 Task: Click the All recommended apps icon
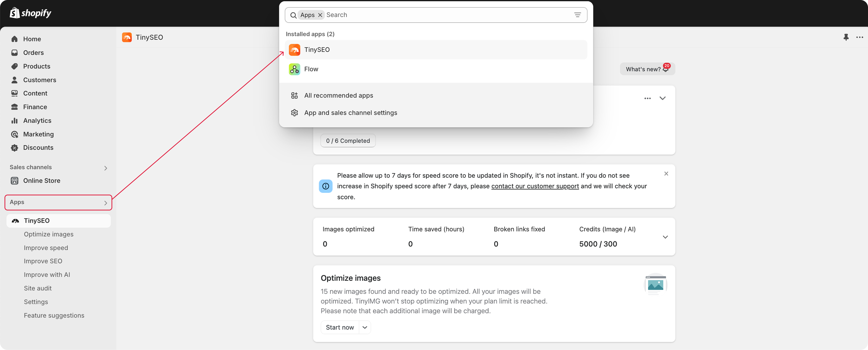tap(295, 95)
